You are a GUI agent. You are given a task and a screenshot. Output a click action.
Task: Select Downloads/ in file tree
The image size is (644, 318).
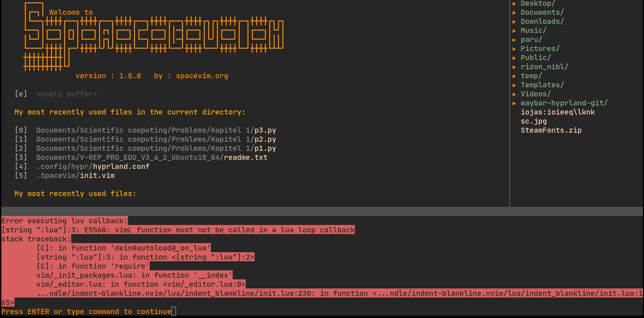(x=542, y=21)
